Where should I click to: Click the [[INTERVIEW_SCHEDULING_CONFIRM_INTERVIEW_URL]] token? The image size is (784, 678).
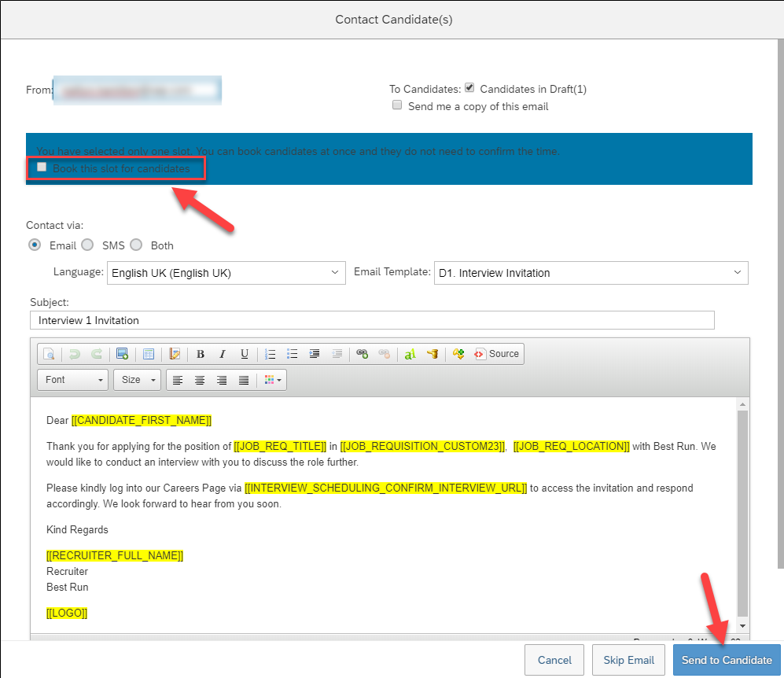pos(385,488)
